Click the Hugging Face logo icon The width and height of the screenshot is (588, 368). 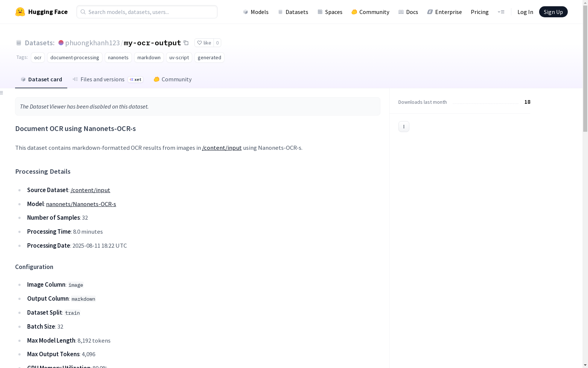(x=20, y=12)
